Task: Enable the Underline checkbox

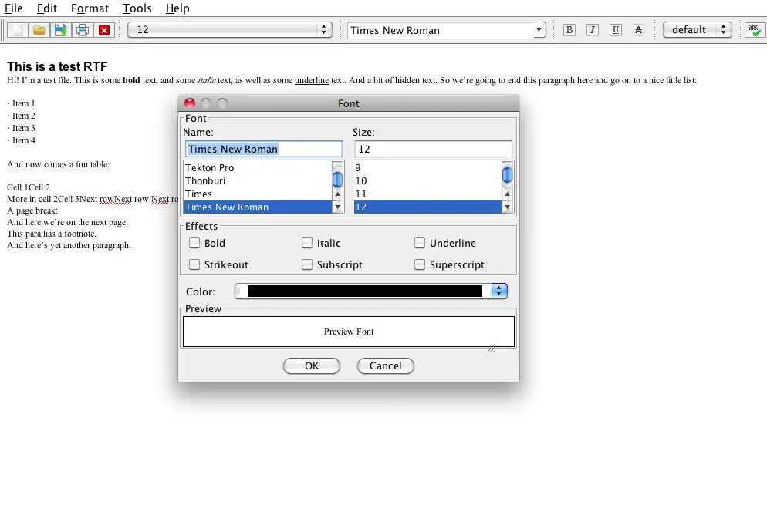Action: pyautogui.click(x=420, y=243)
